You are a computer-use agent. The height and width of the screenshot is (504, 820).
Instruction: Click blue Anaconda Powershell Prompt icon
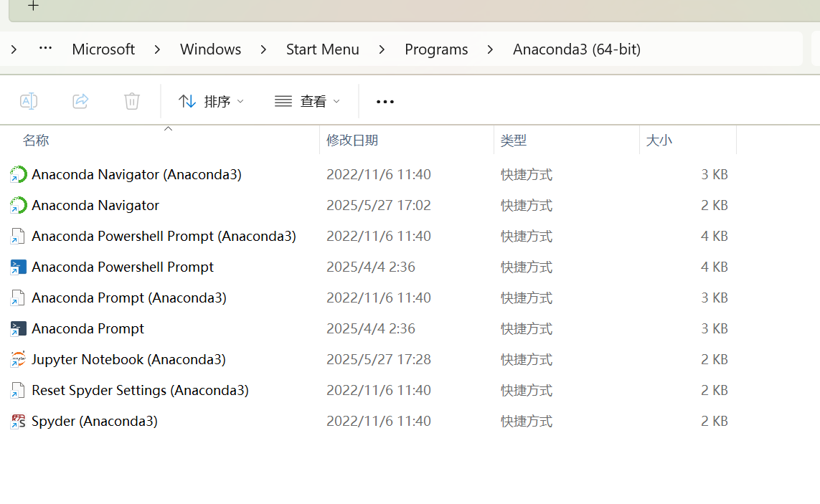tap(18, 267)
